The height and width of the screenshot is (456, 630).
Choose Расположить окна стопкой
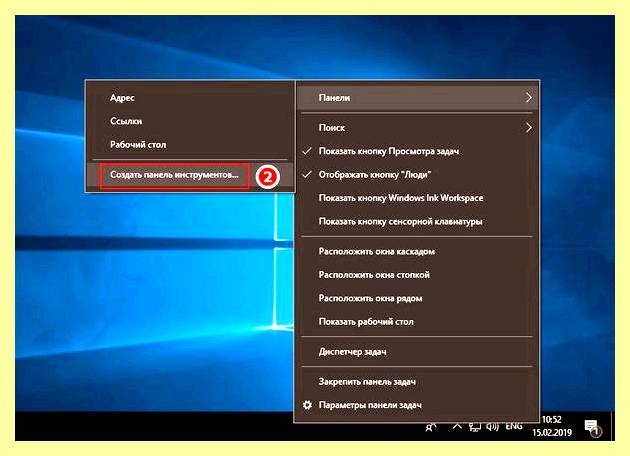[418, 275]
